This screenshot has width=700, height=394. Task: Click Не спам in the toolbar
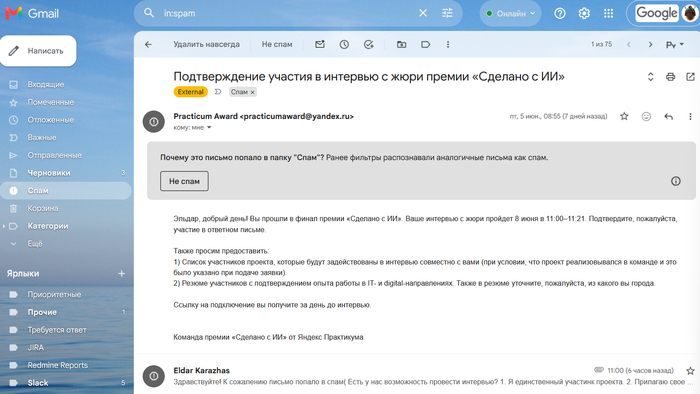click(x=277, y=44)
